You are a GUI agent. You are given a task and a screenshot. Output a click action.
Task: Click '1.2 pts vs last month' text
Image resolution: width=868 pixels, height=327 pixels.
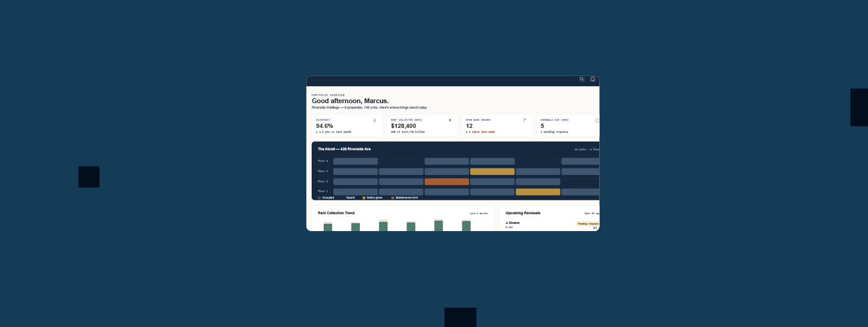click(335, 132)
